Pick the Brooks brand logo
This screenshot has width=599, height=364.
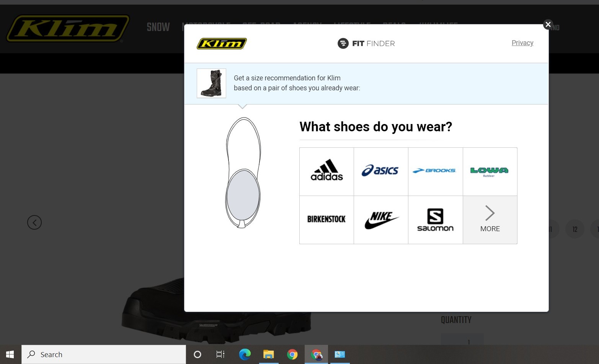tap(435, 171)
